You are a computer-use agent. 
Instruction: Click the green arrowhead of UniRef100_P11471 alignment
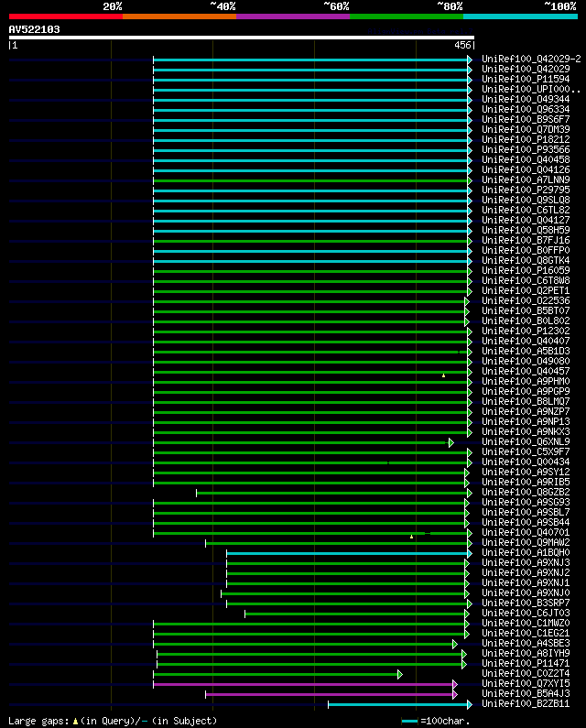pos(464,665)
